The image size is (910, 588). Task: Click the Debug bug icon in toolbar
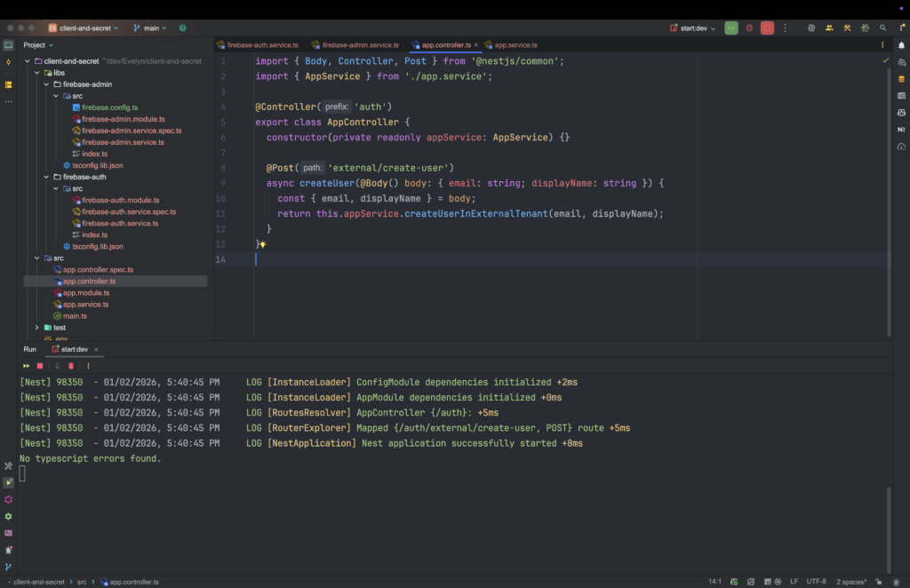749,28
